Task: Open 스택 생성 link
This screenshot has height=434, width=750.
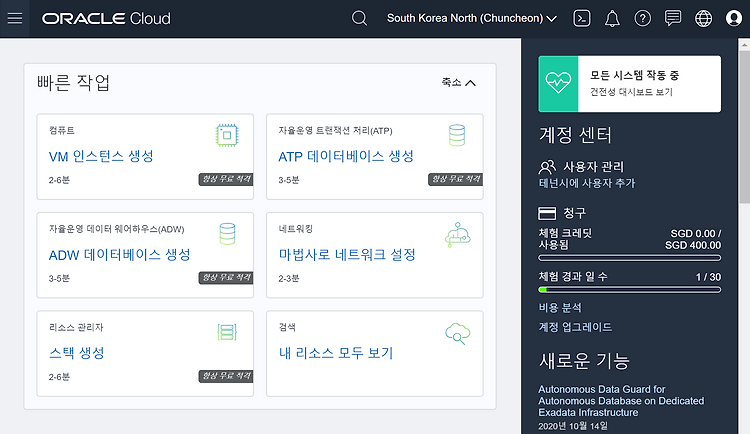Action: 77,353
